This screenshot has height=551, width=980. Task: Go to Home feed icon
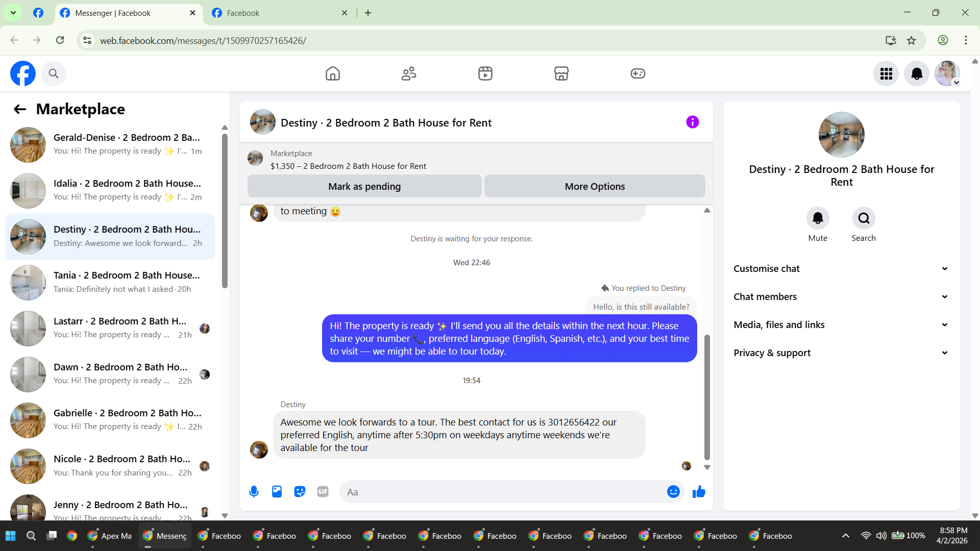[x=333, y=73]
